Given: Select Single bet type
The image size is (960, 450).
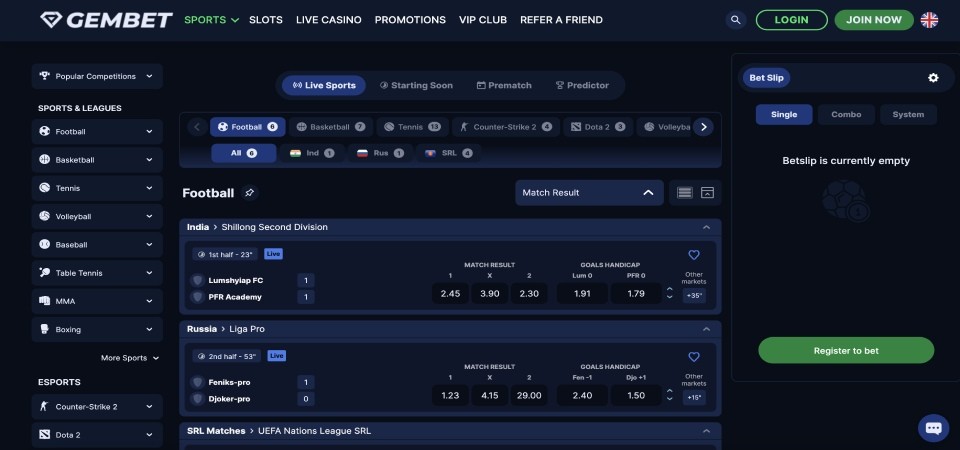Looking at the screenshot, I should tap(784, 114).
